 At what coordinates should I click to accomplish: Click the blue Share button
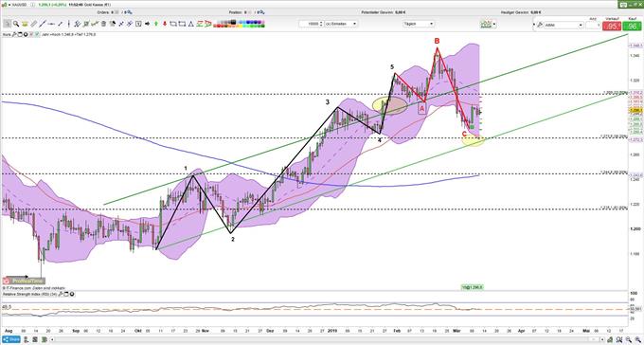click(x=10, y=339)
